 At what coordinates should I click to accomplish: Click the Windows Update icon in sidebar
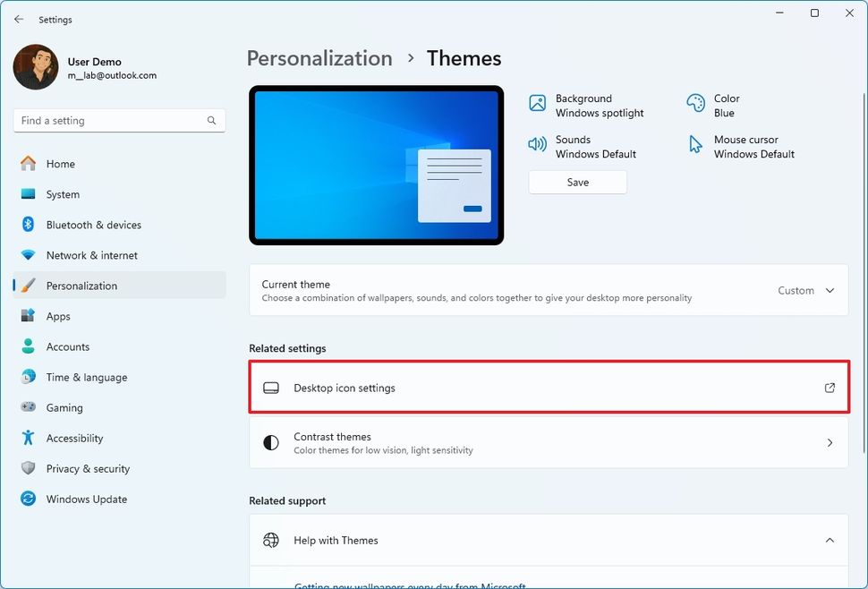coord(28,499)
